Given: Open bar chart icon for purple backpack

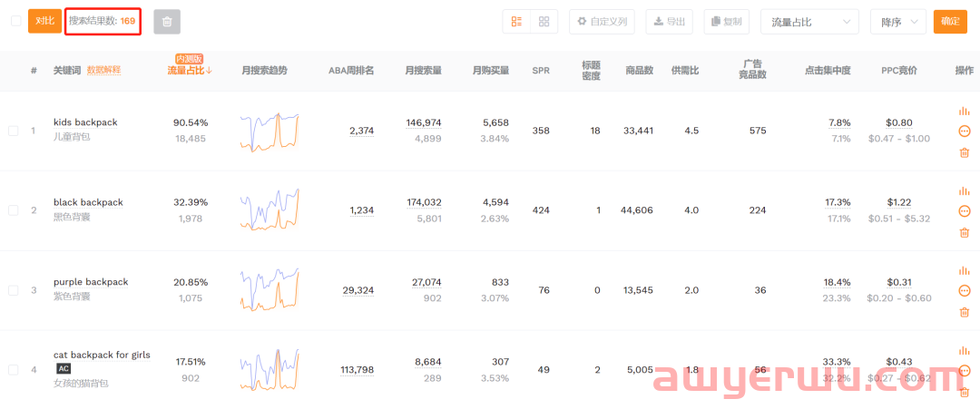Looking at the screenshot, I should coord(964,270).
